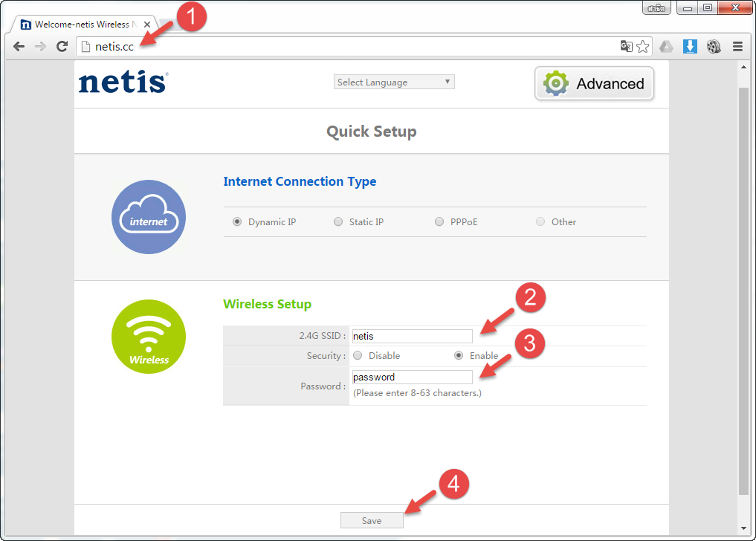The height and width of the screenshot is (541, 756).
Task: Click the page icon in address bar
Action: point(85,46)
